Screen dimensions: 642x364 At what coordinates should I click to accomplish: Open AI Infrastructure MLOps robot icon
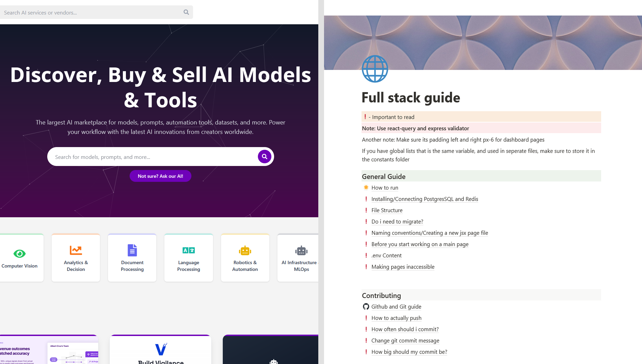point(301,251)
